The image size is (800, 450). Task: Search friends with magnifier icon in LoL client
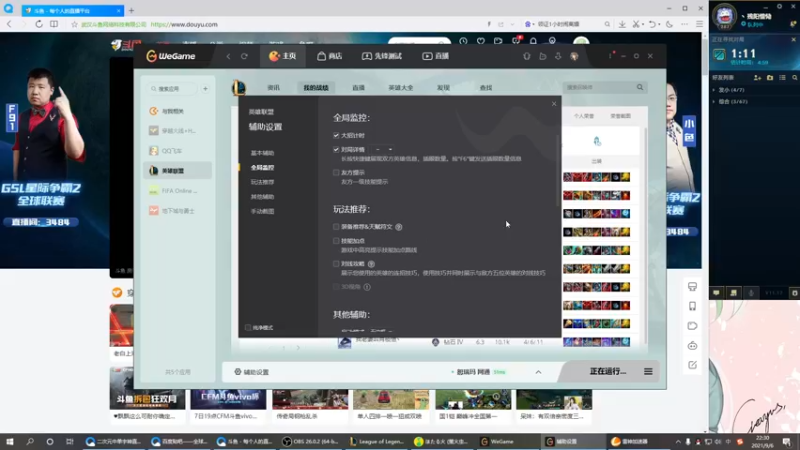pos(794,78)
